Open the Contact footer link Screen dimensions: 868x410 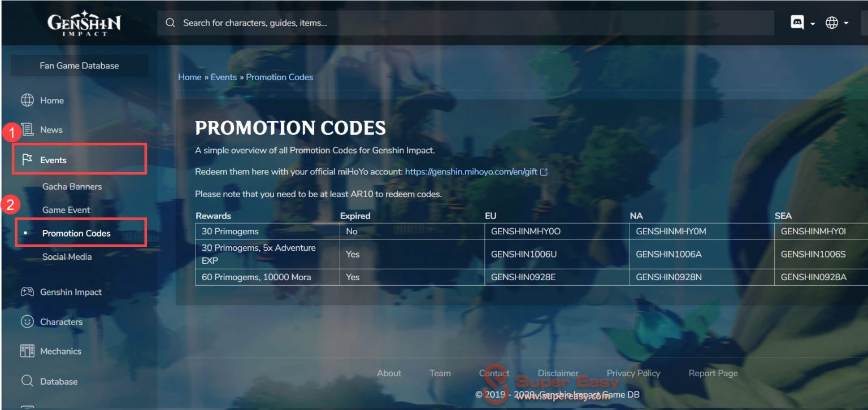coord(494,373)
